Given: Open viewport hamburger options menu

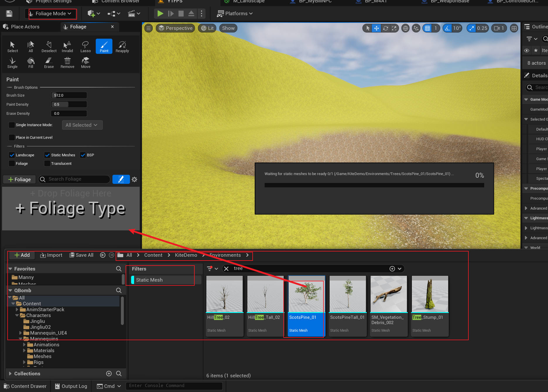Looking at the screenshot, I should (x=148, y=28).
